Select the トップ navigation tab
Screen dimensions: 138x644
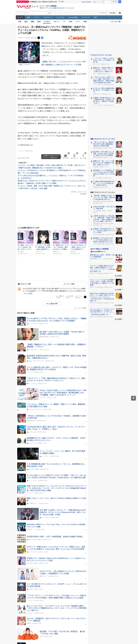point(20,17)
